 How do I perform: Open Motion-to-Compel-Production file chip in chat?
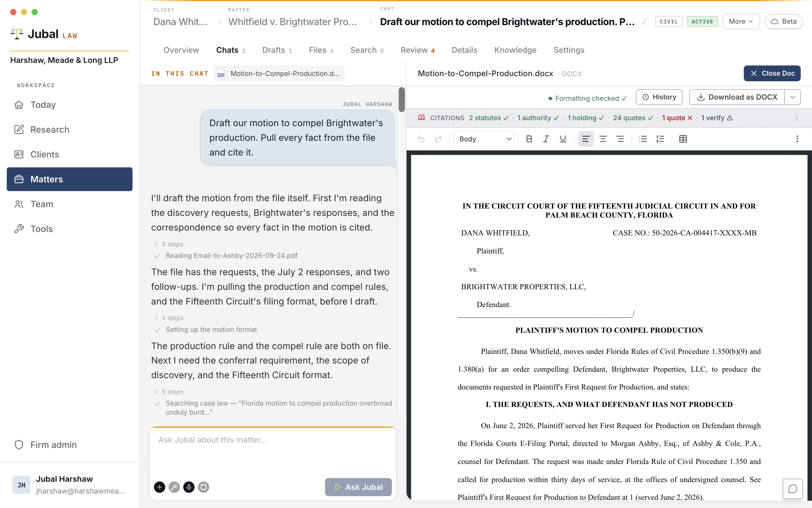tap(279, 73)
